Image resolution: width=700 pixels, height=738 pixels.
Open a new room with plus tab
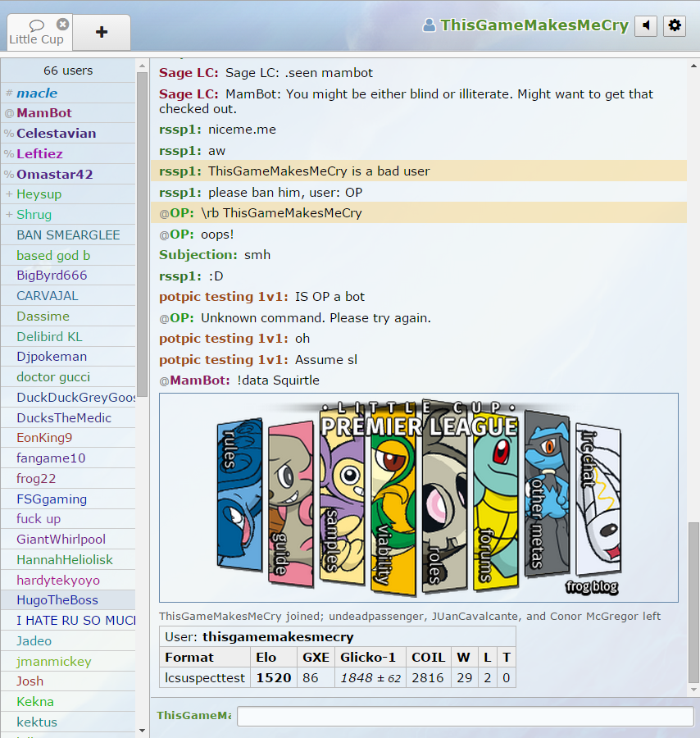102,33
